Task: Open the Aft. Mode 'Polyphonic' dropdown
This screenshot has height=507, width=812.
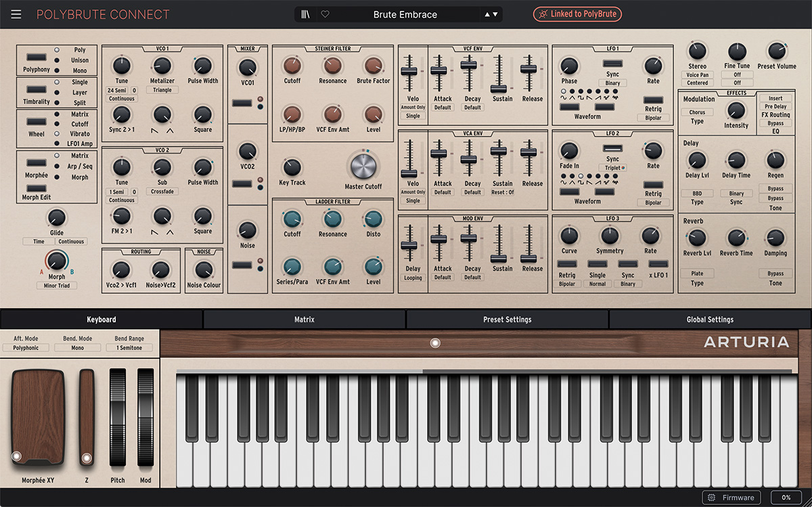Action: click(26, 348)
